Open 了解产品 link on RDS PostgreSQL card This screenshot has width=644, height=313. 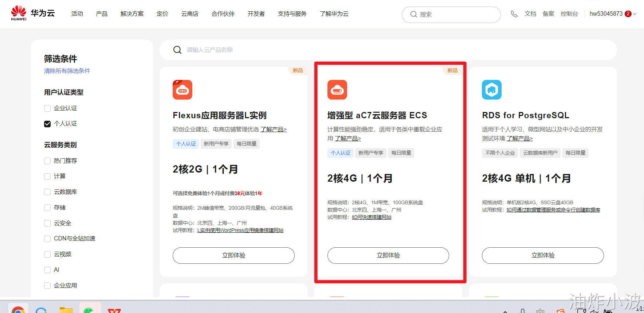tap(520, 139)
